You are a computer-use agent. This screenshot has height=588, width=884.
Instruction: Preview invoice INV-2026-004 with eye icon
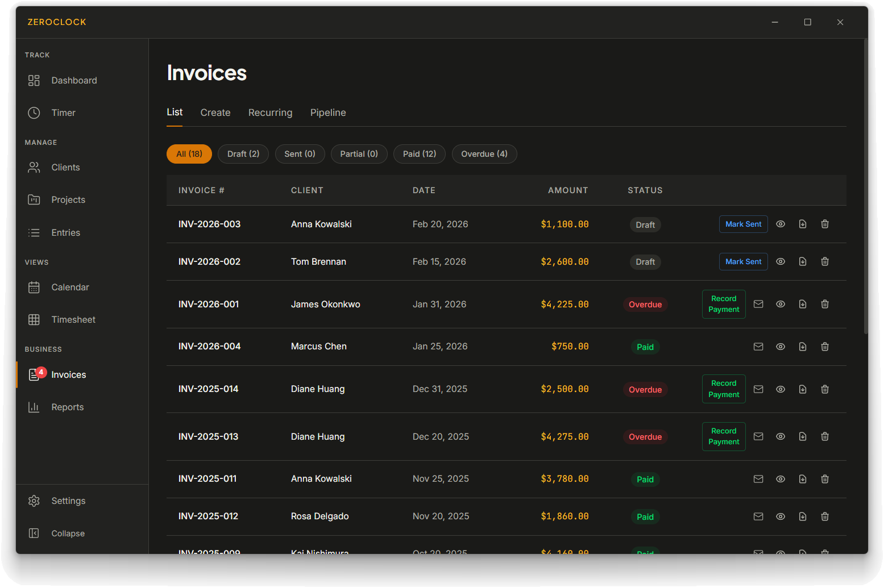[780, 347]
